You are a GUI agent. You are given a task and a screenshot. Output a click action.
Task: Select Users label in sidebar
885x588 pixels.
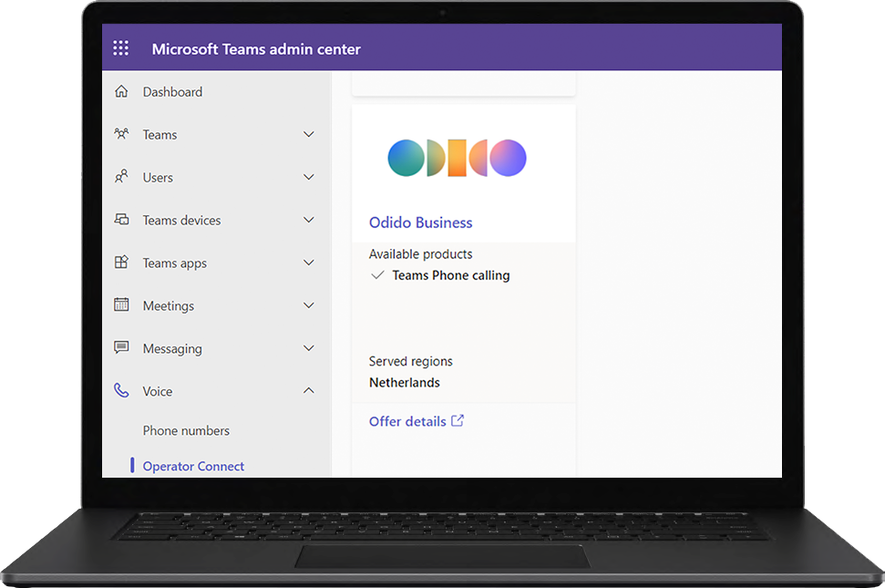[x=158, y=178]
